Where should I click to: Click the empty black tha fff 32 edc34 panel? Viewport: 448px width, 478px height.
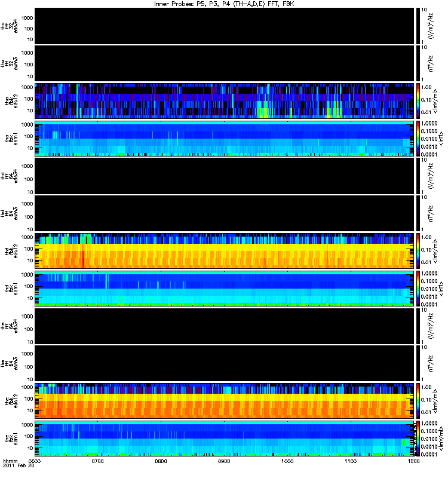(x=224, y=26)
